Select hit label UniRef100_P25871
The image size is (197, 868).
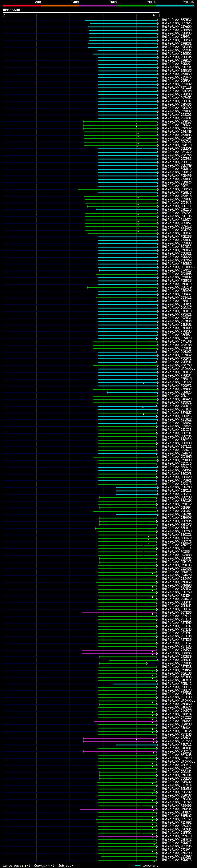coord(177,403)
